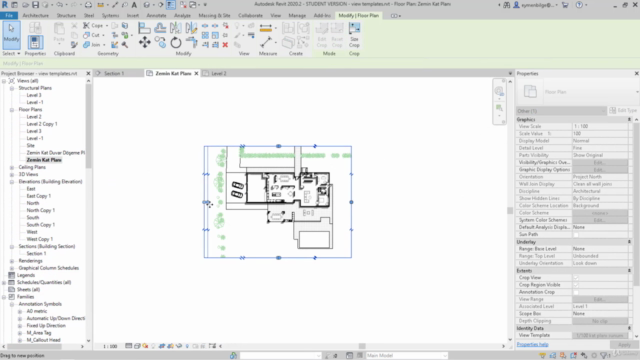Open the Visual Style icon in view control bar

tap(137, 346)
